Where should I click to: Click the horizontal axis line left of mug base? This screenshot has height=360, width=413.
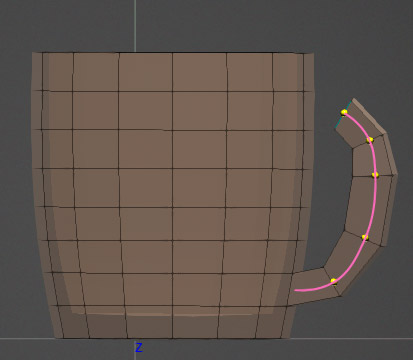[x=27, y=339]
